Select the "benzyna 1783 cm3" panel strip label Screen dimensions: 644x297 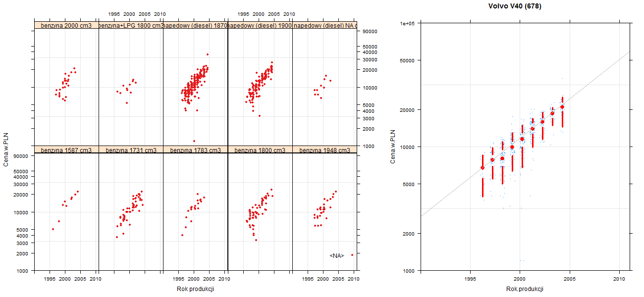195,150
